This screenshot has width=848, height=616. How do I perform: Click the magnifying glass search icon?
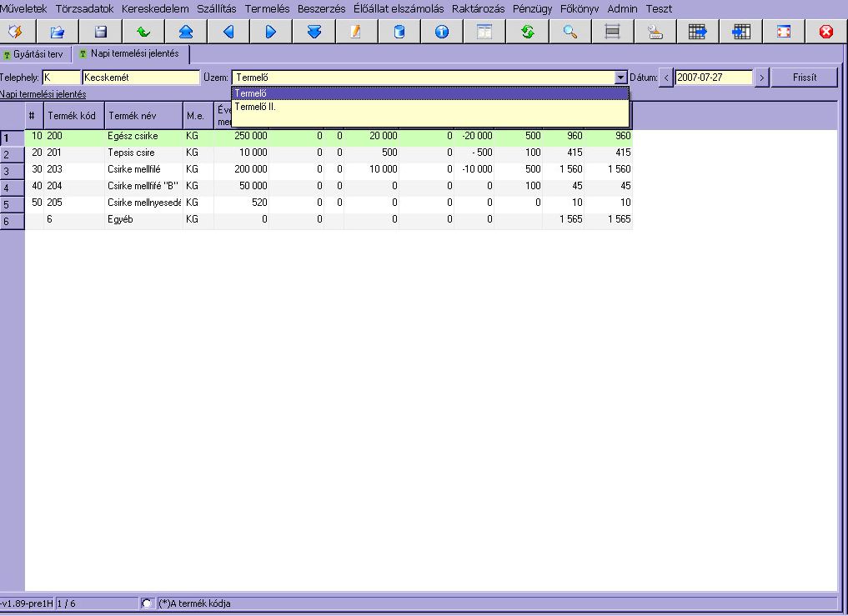(570, 32)
